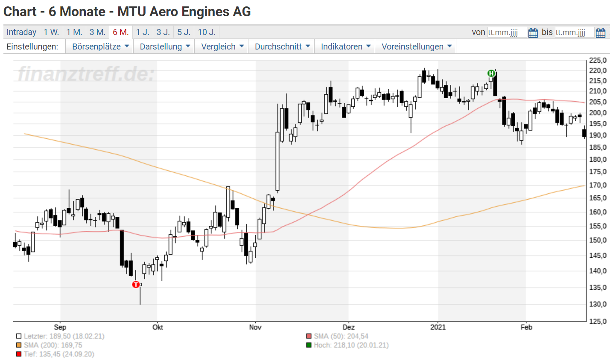Image resolution: width=610 pixels, height=364 pixels.
Task: Click the 170,0 price axis label
Action: coord(598,185)
